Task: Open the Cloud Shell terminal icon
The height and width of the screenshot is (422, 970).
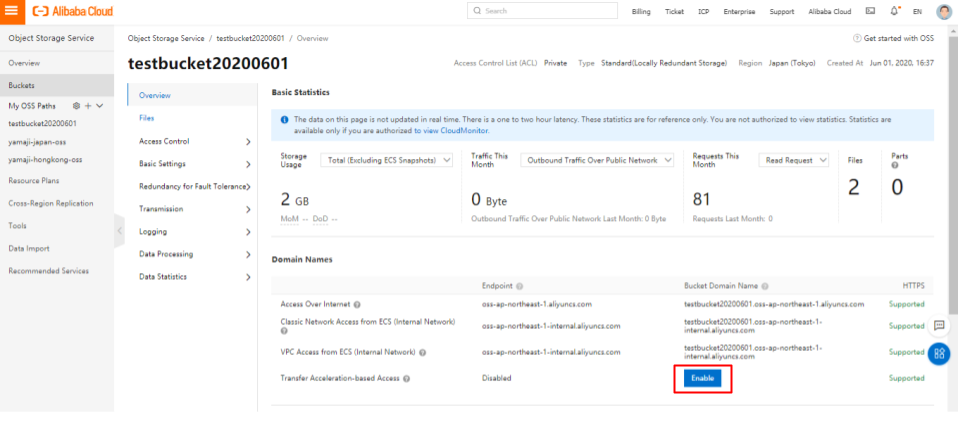Action: pyautogui.click(x=870, y=11)
